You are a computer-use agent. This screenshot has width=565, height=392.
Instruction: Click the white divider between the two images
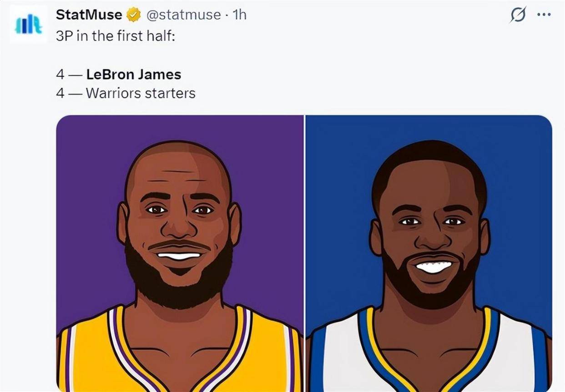304,253
